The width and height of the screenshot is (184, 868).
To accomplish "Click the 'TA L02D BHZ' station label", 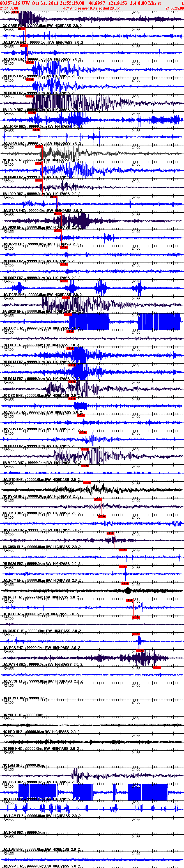I will (13, 194).
